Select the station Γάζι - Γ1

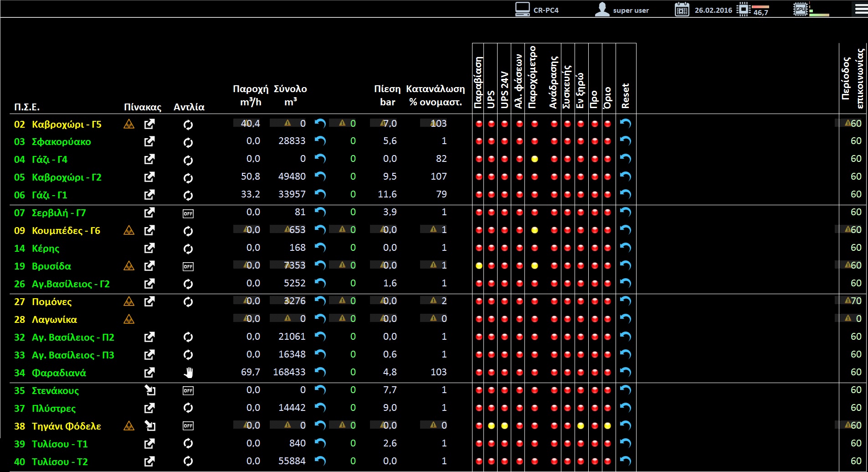pos(49,195)
